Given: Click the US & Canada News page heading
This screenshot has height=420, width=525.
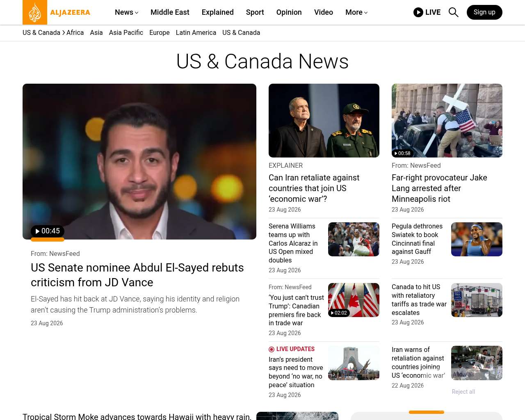Looking at the screenshot, I should click(x=262, y=62).
